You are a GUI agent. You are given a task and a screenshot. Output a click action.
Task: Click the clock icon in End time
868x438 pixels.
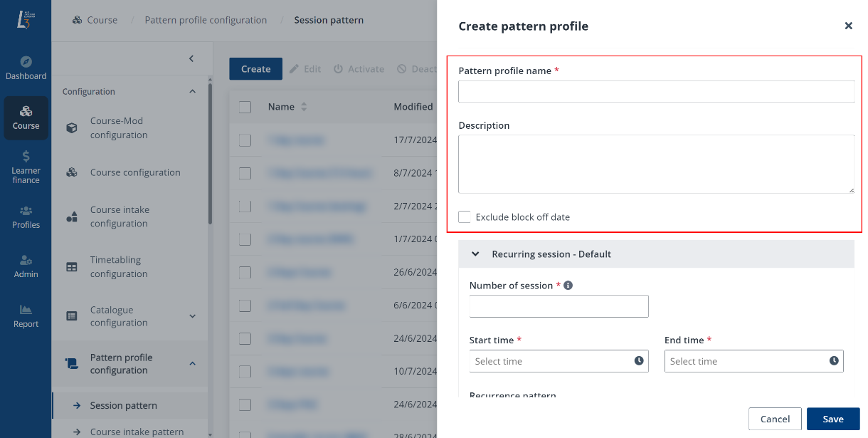coord(834,361)
